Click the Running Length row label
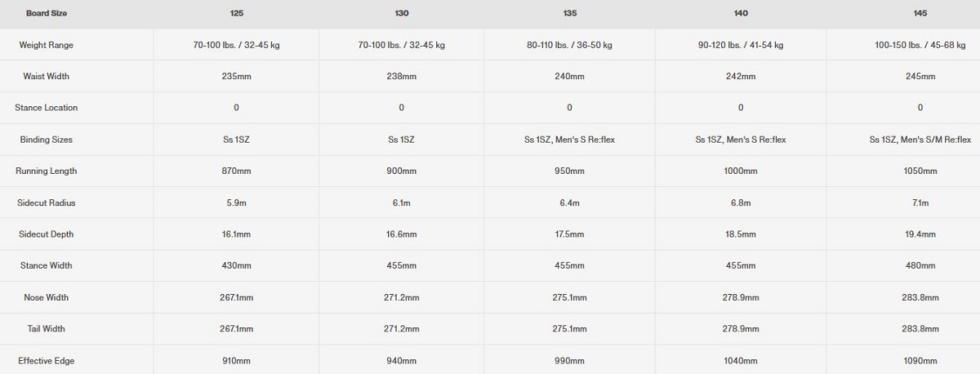980x374 pixels. point(47,171)
